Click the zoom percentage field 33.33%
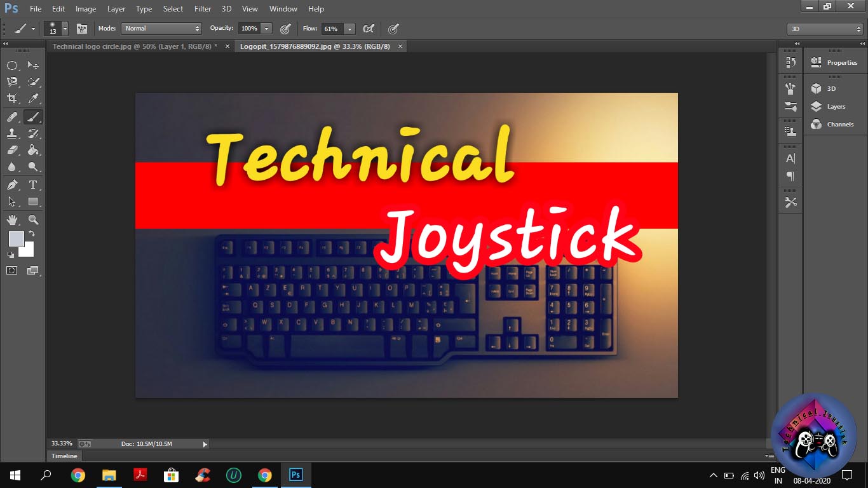868x488 pixels. point(62,444)
